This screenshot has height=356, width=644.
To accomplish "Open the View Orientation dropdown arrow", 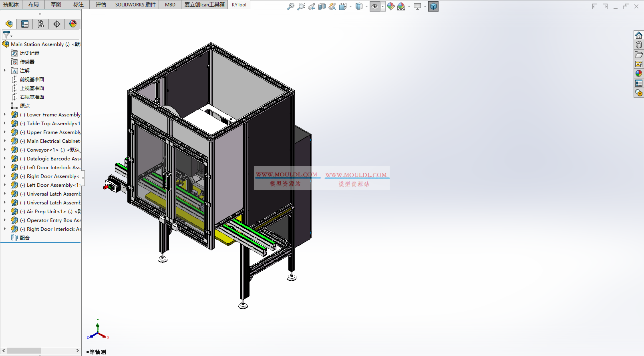I will pos(350,6).
